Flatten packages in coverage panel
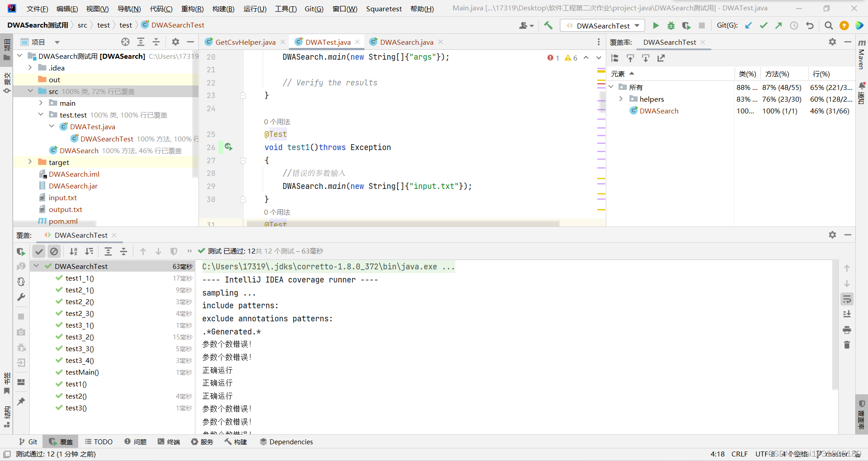 [615, 58]
